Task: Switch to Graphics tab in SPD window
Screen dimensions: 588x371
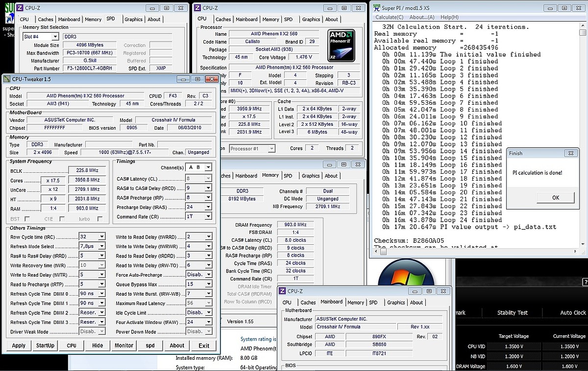Action: click(133, 20)
